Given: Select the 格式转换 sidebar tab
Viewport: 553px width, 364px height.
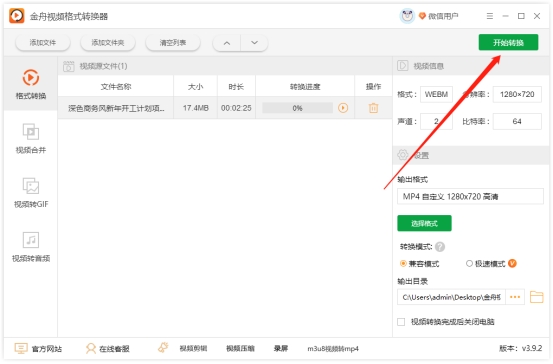Looking at the screenshot, I should 31,84.
